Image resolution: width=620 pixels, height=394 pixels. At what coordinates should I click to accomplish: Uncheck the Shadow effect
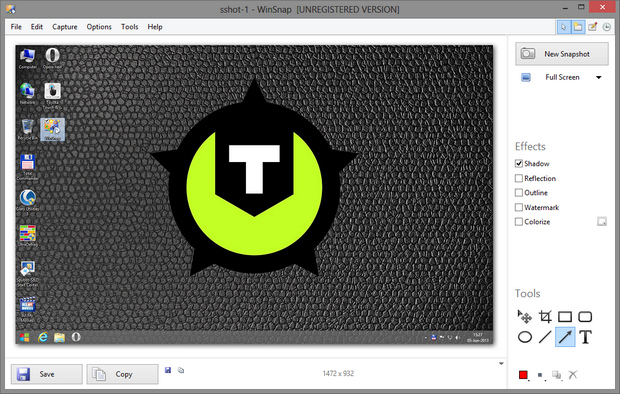point(519,163)
